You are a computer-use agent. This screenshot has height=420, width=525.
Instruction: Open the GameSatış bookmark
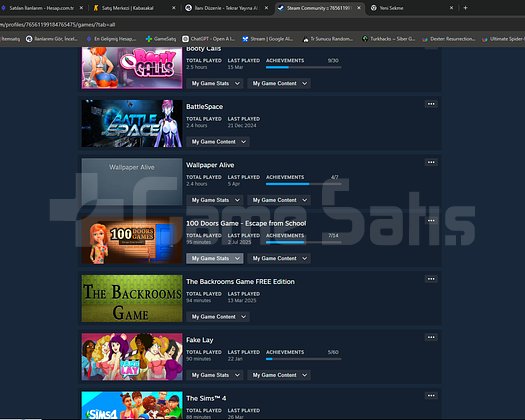coord(161,39)
